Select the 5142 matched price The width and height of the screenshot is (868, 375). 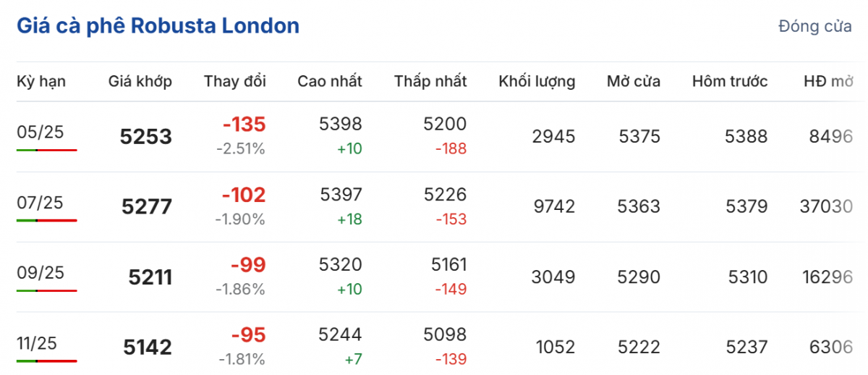click(148, 347)
